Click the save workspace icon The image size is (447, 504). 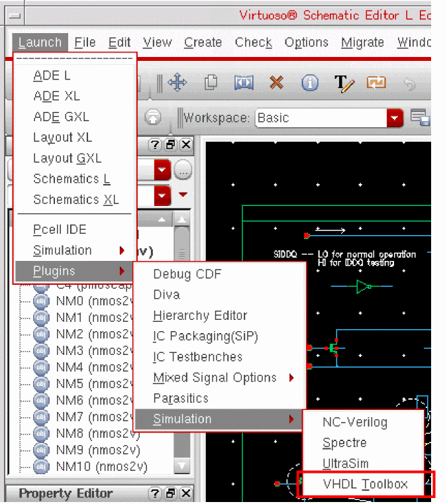(420, 117)
